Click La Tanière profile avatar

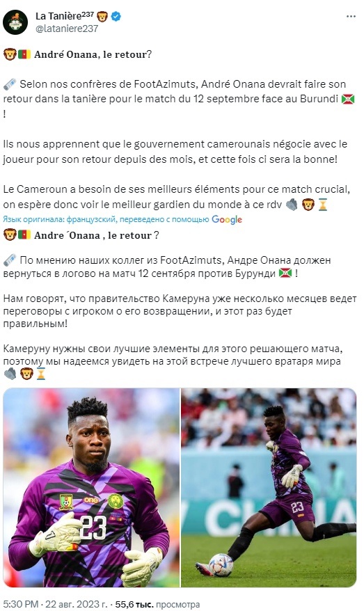[15, 22]
